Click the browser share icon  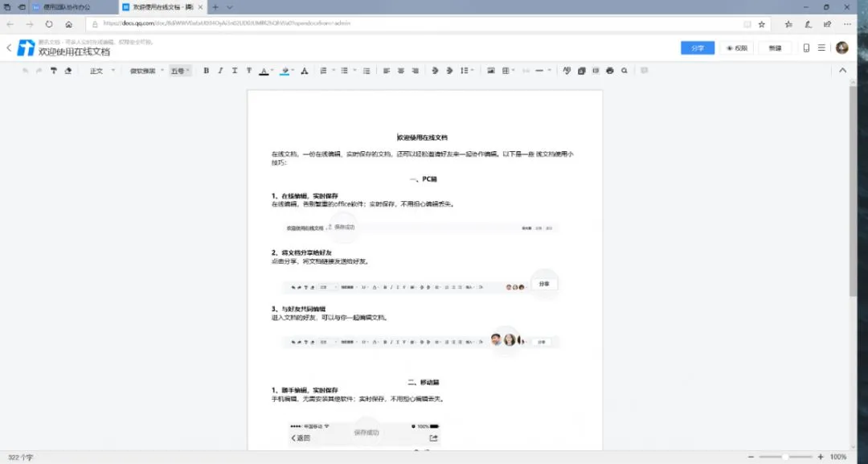pyautogui.click(x=828, y=24)
